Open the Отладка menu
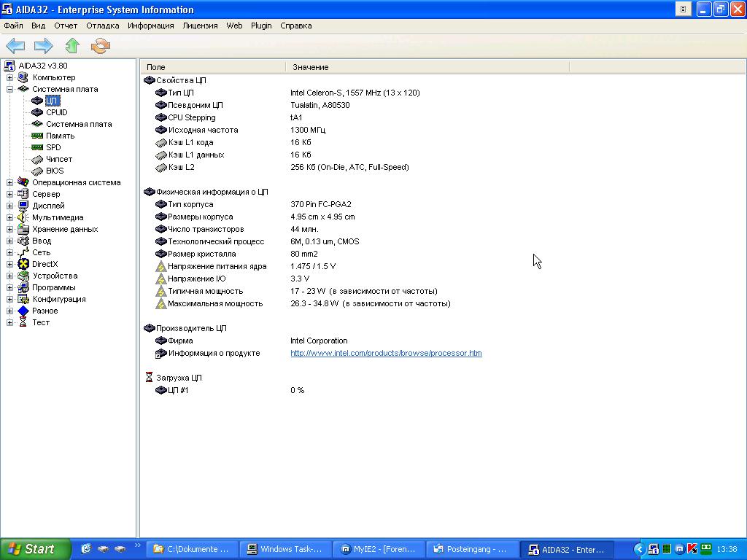The image size is (747, 560). click(x=102, y=26)
